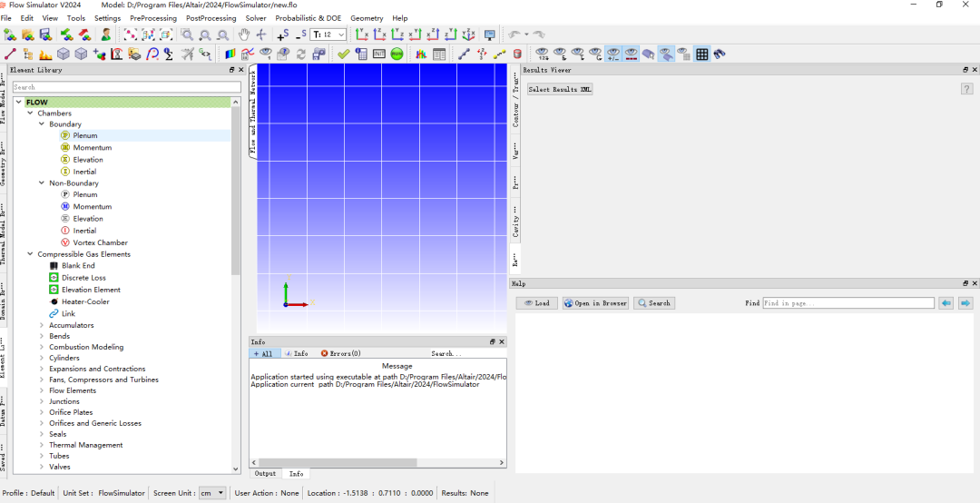
Task: Open the text size 12 dropdown
Action: pyautogui.click(x=328, y=35)
